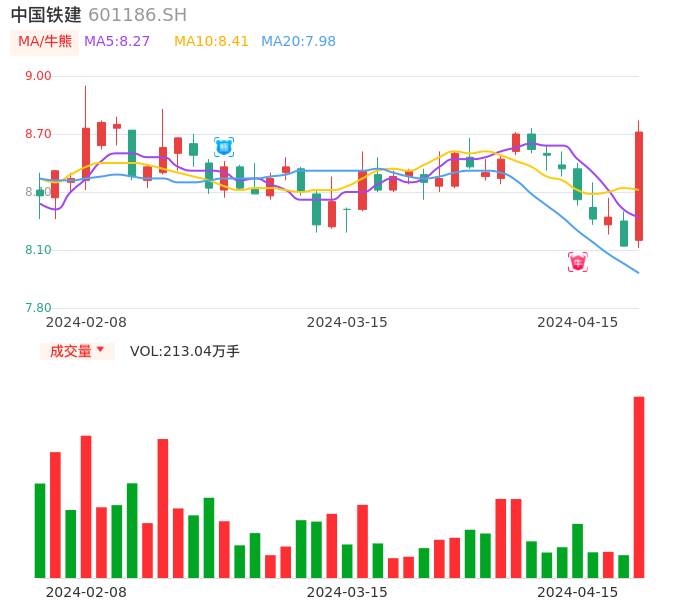Click the 8.10 price axis label
Viewport: 686px width, 606px height.
(38, 250)
